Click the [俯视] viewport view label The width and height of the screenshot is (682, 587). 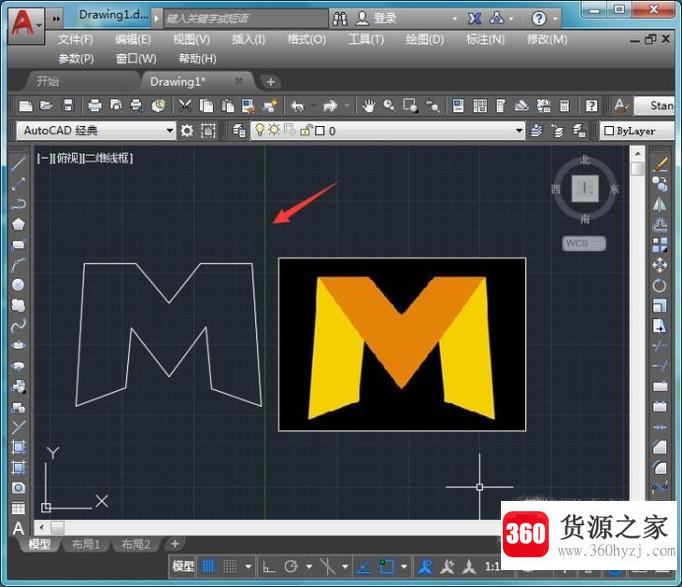click(x=67, y=158)
